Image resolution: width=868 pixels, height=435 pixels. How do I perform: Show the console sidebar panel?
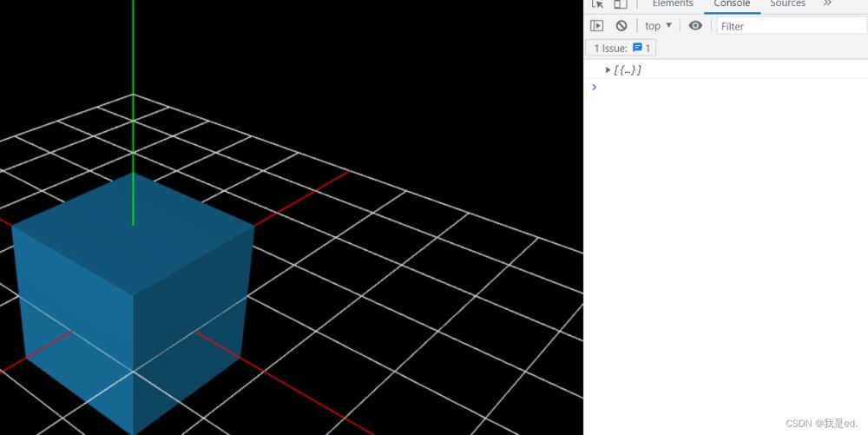click(x=597, y=26)
